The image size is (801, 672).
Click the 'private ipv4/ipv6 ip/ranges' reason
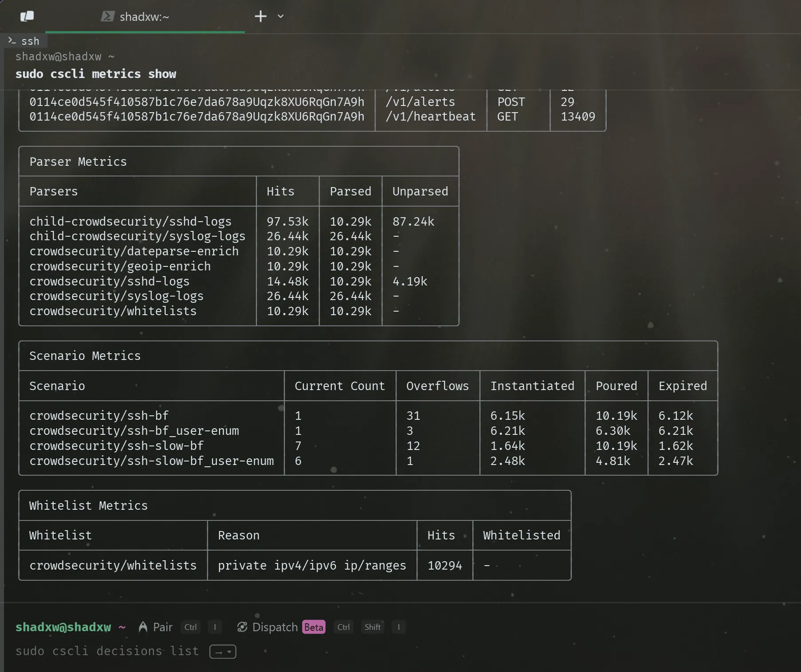pyautogui.click(x=312, y=566)
